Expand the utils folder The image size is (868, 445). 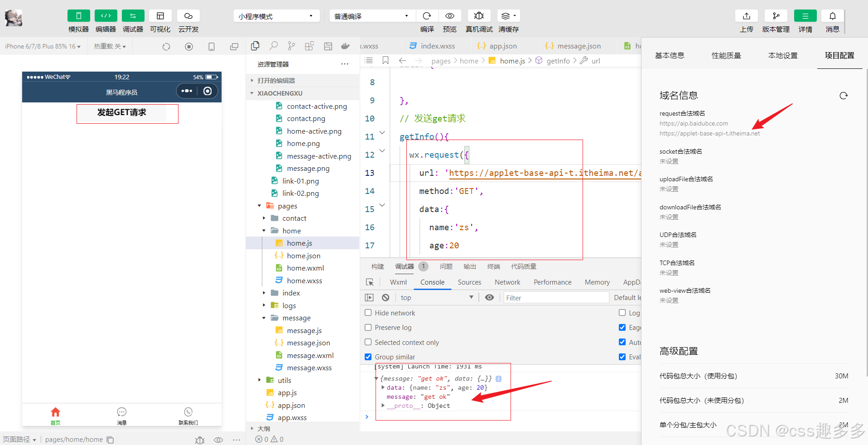coord(303,380)
